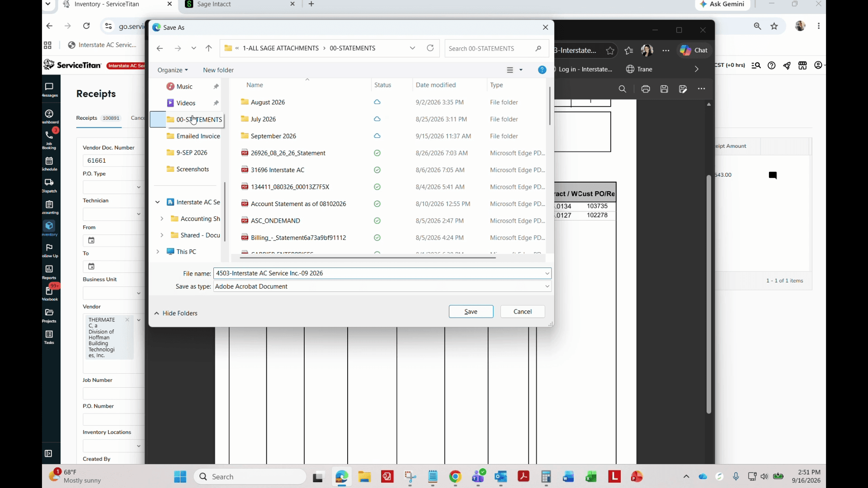Sort files by Date modified column
The image size is (868, 488).
435,85
